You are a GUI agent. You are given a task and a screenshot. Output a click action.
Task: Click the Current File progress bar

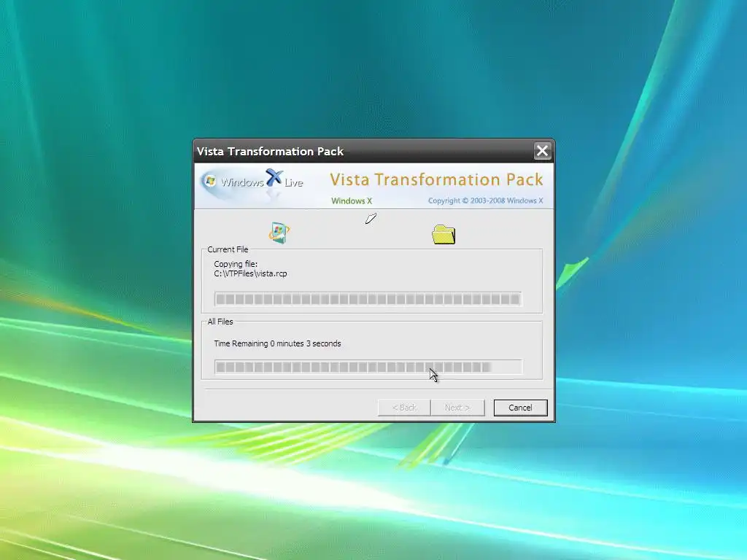(368, 299)
